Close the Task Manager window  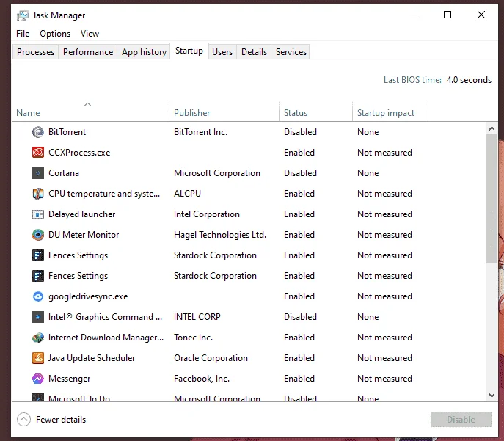481,15
